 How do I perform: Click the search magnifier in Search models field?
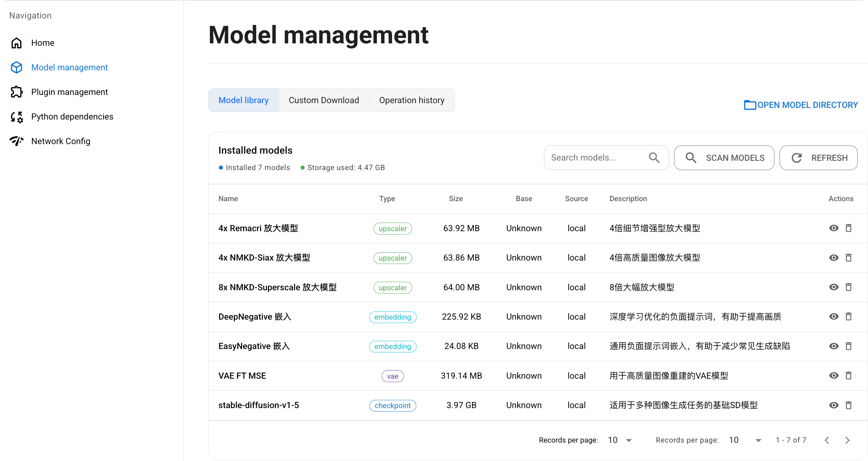(x=654, y=157)
